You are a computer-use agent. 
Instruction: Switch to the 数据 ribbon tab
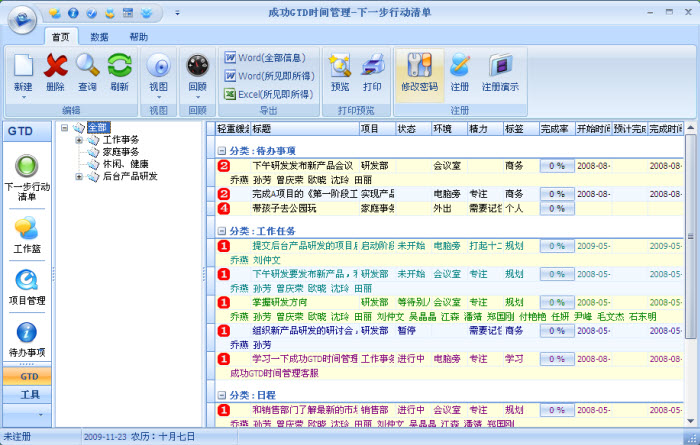pyautogui.click(x=99, y=36)
